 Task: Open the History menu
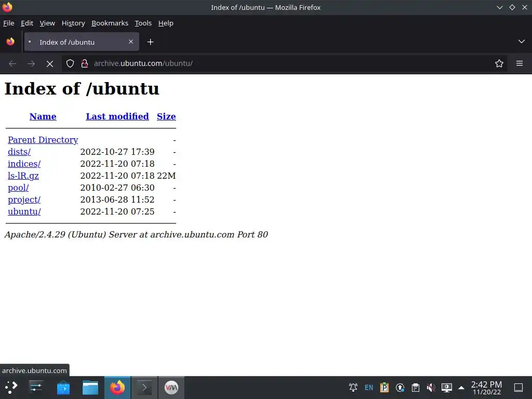[x=73, y=23]
